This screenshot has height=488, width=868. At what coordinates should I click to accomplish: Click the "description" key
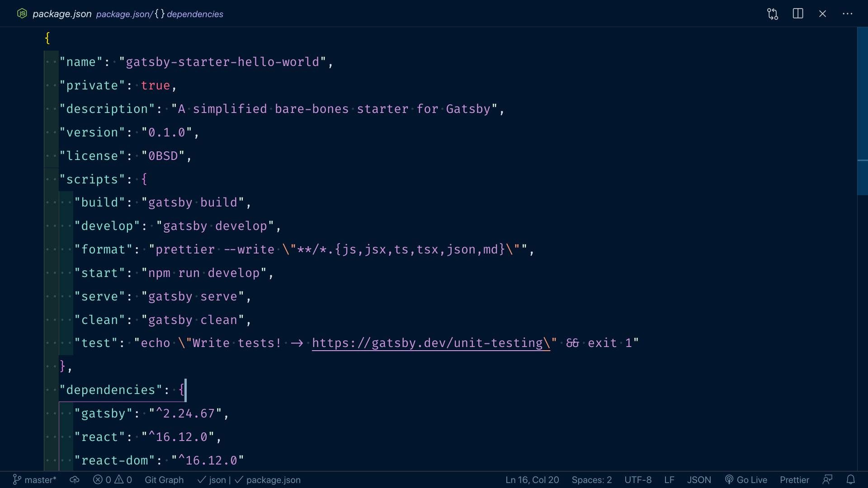coord(107,109)
